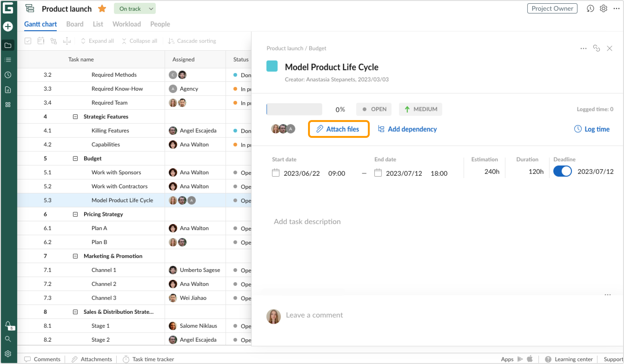
Task: Open the reports icon in the sidebar
Action: [x=8, y=90]
